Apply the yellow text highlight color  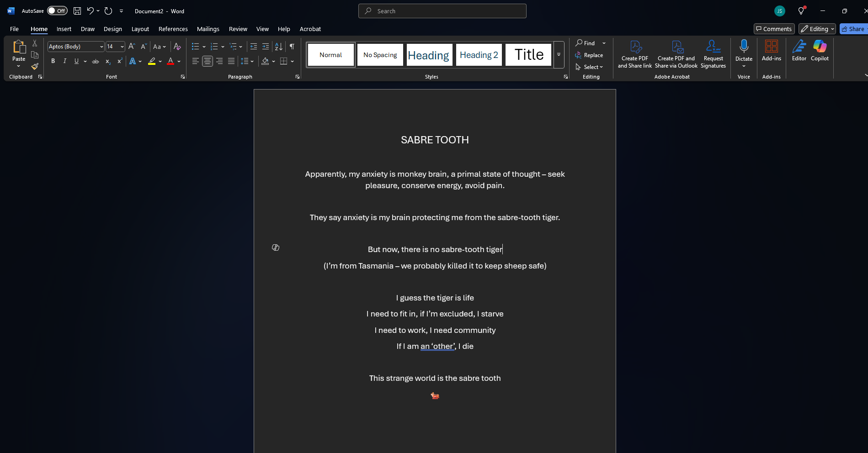(152, 61)
